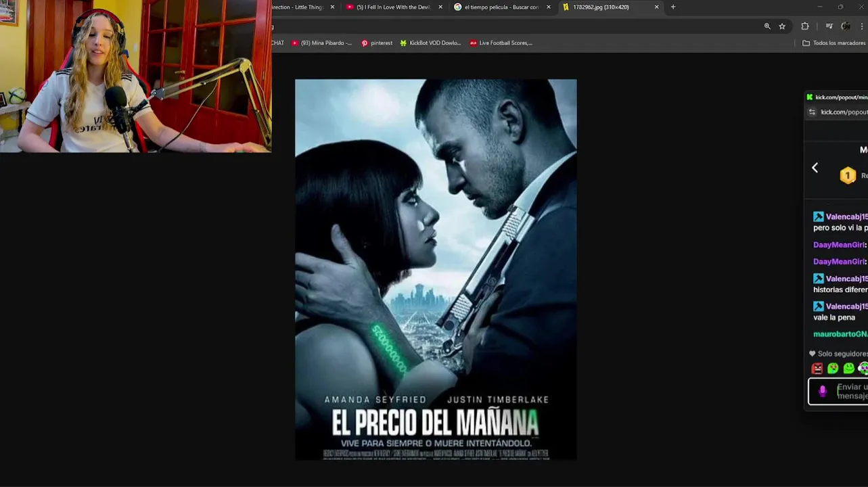Bookmark this page with the star icon
The width and height of the screenshot is (868, 487).
(782, 26)
